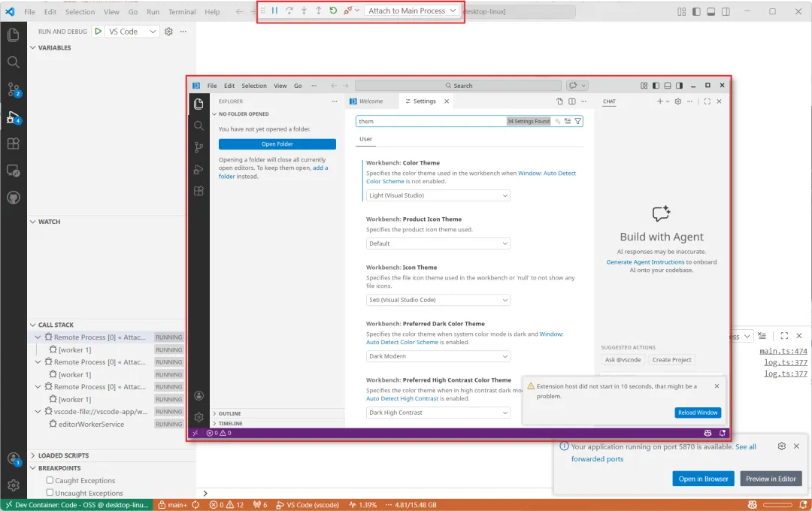Open Preferred Dark Color Theme dropdown
This screenshot has height=511, width=812.
pyautogui.click(x=438, y=356)
